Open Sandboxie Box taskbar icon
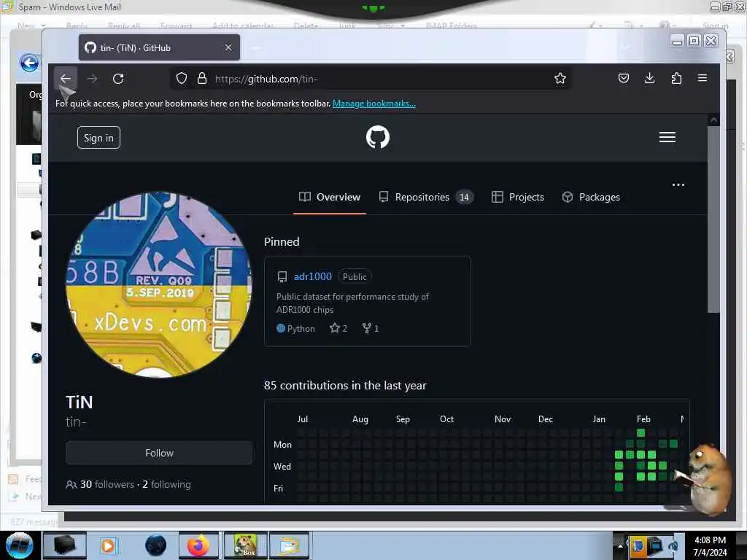This screenshot has height=560, width=747. click(x=246, y=545)
